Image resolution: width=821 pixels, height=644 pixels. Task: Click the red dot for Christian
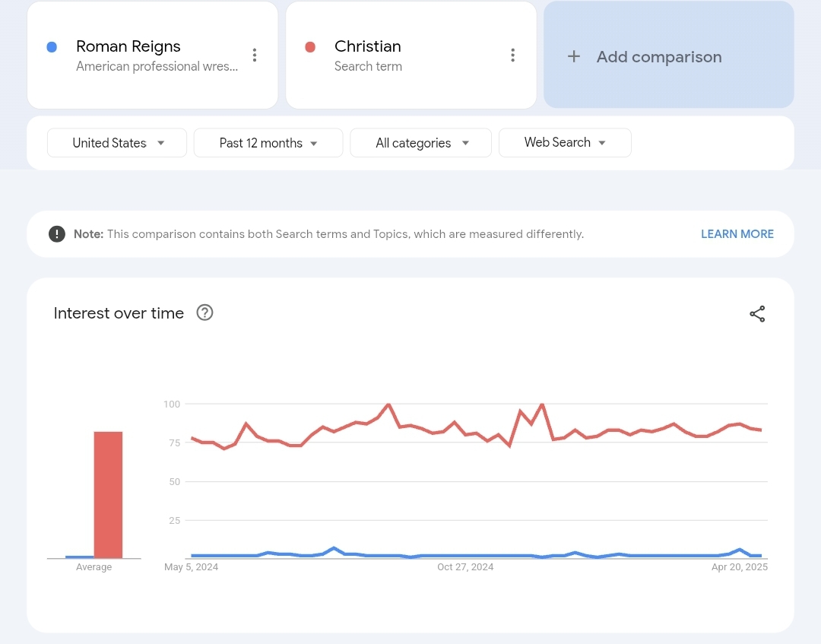[310, 47]
